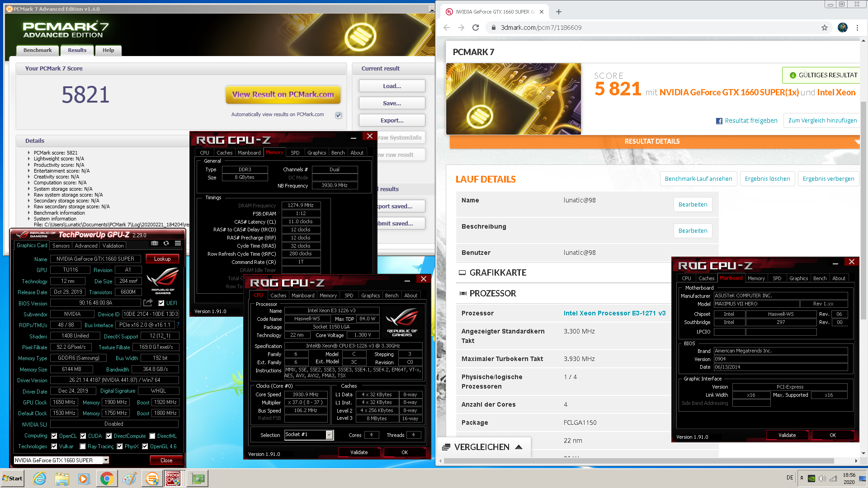Toggle the DirectCompute checkbox

pyautogui.click(x=109, y=436)
